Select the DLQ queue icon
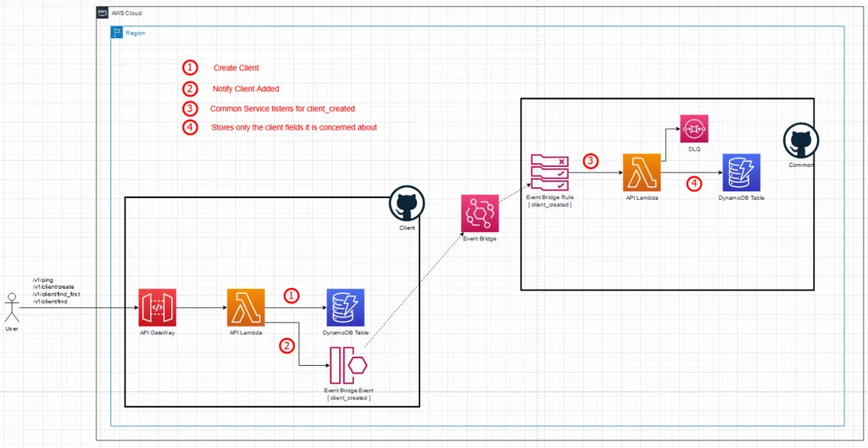The height and width of the screenshot is (448, 868). tap(694, 130)
